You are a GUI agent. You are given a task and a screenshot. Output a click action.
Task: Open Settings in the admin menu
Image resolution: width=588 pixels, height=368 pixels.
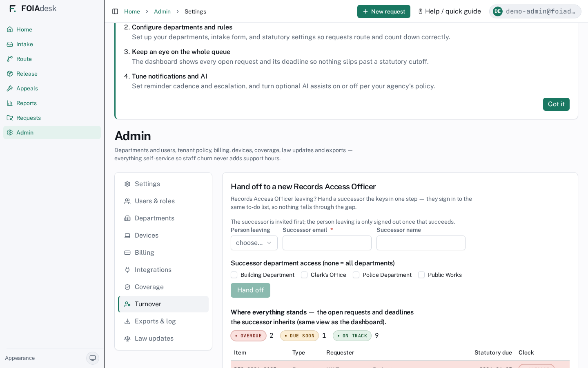pos(163,184)
